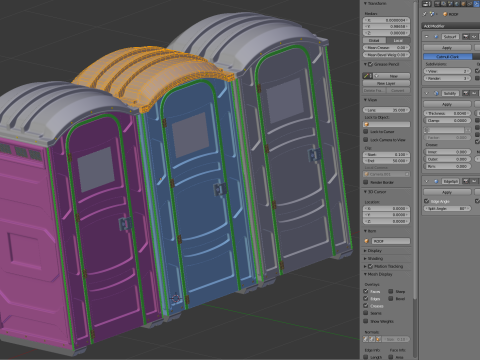This screenshot has width=480, height=360.
Task: Toggle Solidify modifier render camera icon
Action: click(x=465, y=93)
